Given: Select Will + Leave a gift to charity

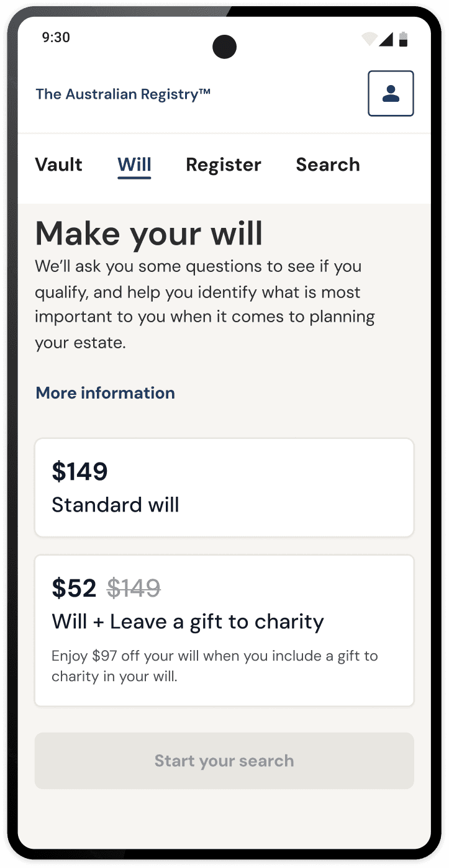Looking at the screenshot, I should pyautogui.click(x=224, y=630).
